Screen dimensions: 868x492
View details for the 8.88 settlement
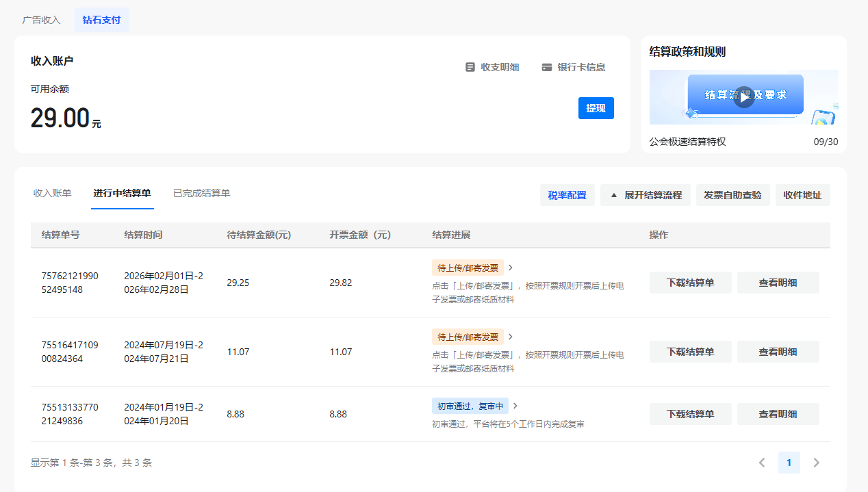[778, 414]
